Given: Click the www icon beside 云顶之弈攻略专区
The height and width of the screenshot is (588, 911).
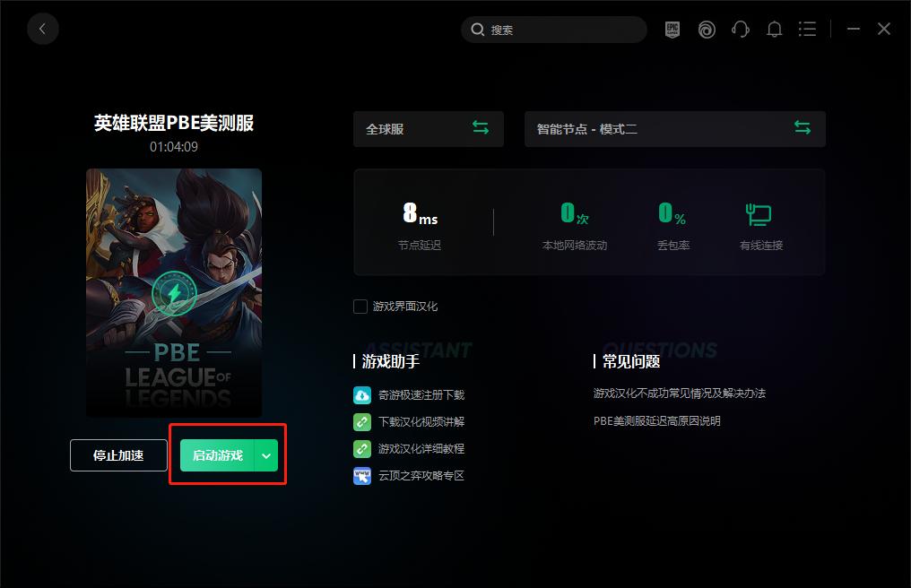Looking at the screenshot, I should tap(361, 475).
